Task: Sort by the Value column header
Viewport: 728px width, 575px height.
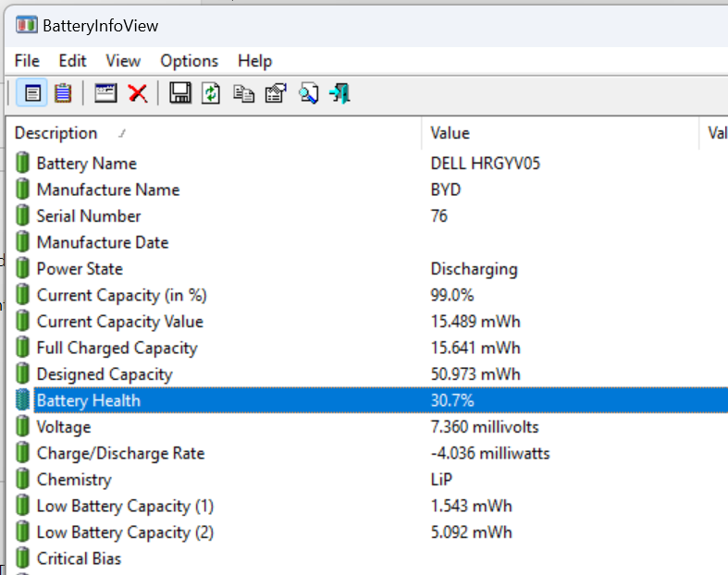Action: coord(561,133)
